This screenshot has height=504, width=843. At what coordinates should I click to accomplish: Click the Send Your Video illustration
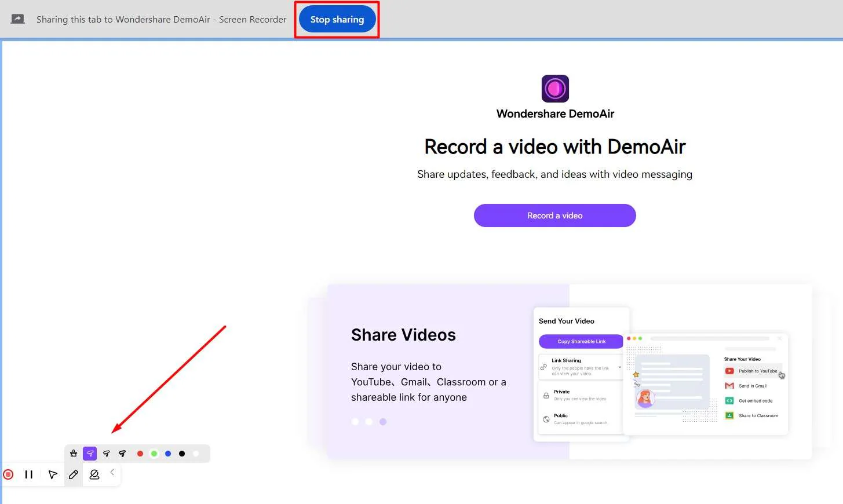point(660,375)
